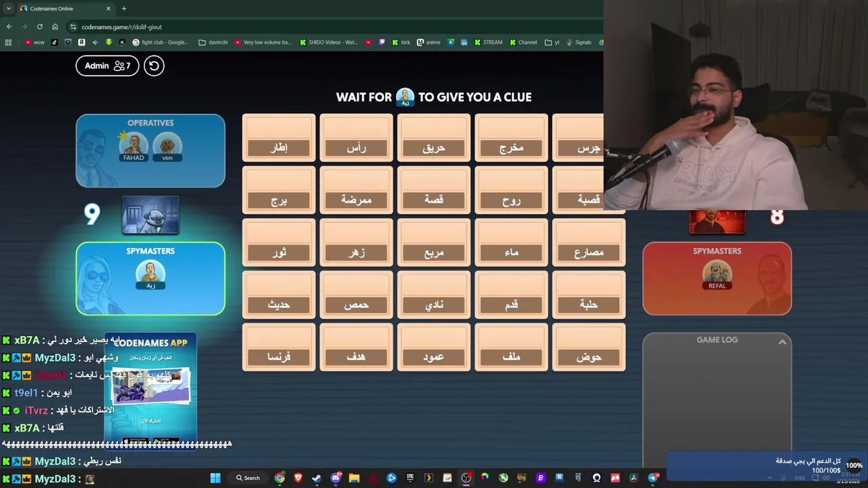Pick the word card نادي
868x488 pixels.
433,295
